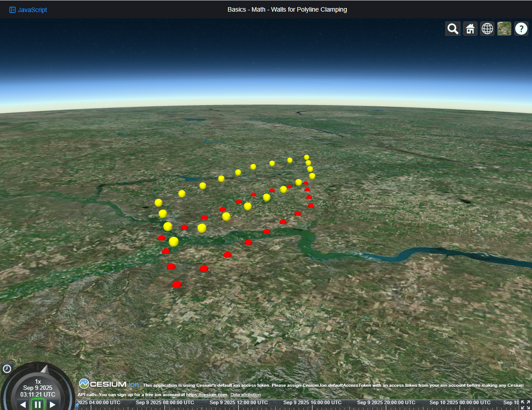Screen dimensions: 532x410
Task: Open the navigation help button
Action: coord(521,29)
